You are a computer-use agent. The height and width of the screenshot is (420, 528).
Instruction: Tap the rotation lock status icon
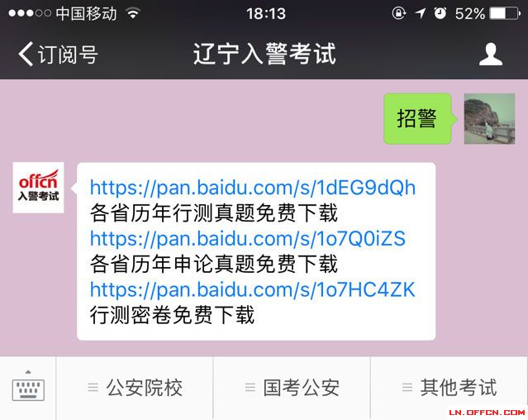point(399,13)
